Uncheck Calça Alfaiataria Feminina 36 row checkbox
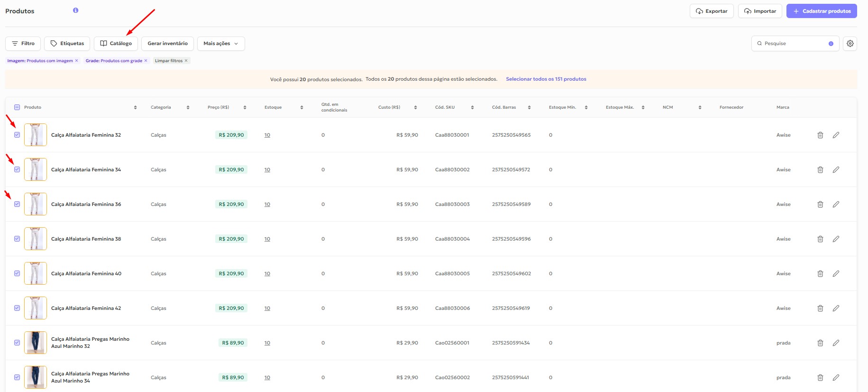 click(x=17, y=204)
